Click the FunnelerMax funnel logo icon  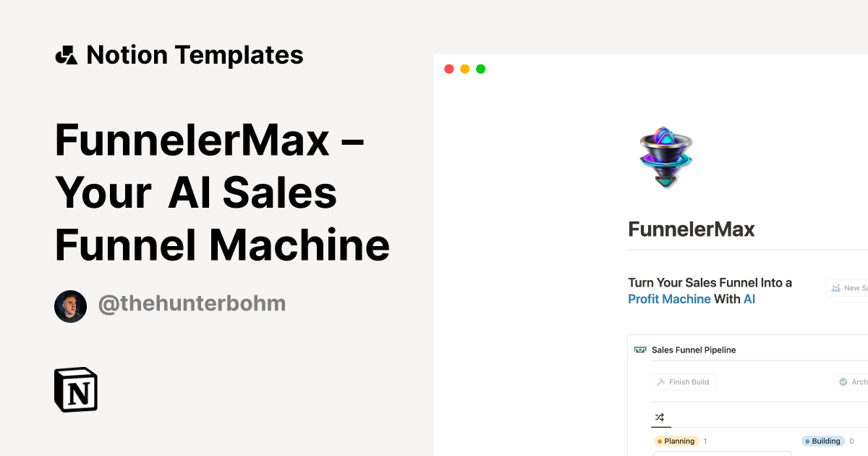click(665, 156)
